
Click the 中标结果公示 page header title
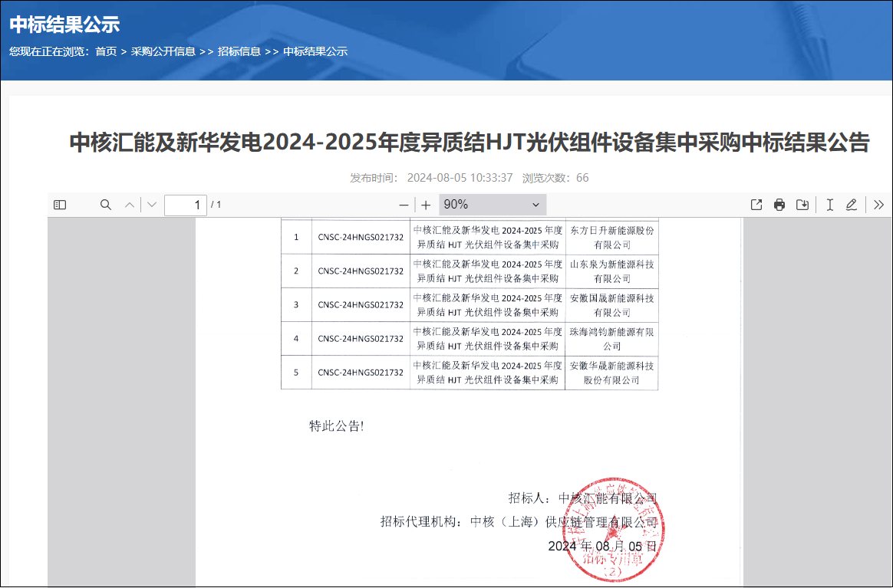coord(64,24)
